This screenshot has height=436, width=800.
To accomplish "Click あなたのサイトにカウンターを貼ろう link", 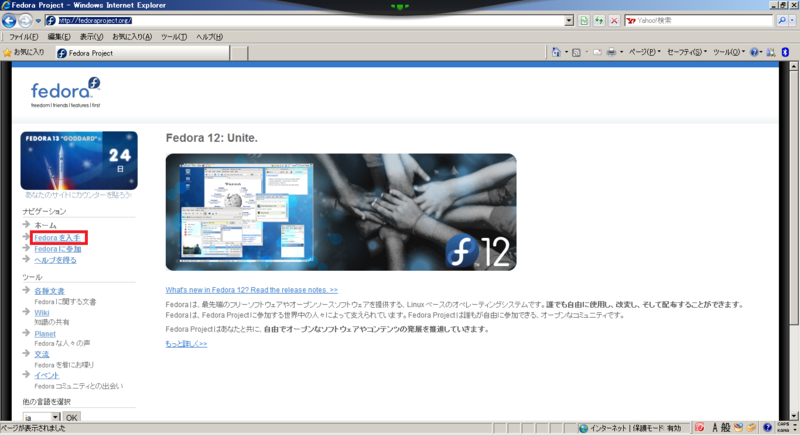I will [x=79, y=195].
